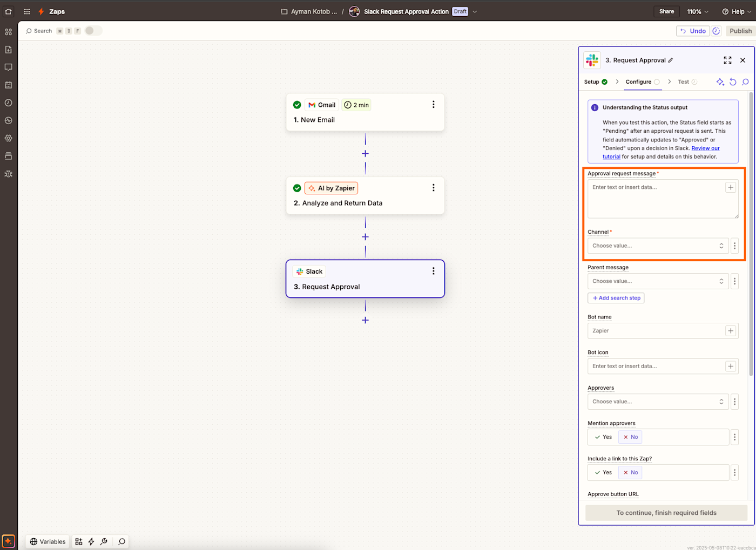The width and height of the screenshot is (756, 550).
Task: Open the file-with-bolt icon in left sidebar
Action: (8, 50)
